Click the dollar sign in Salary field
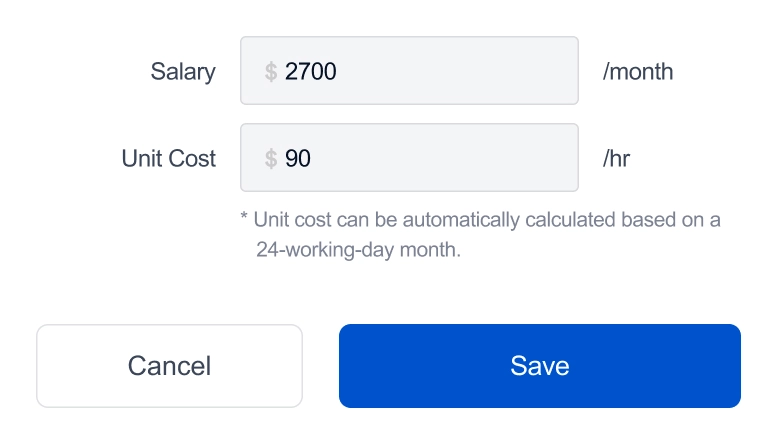777x444 pixels. (271, 72)
